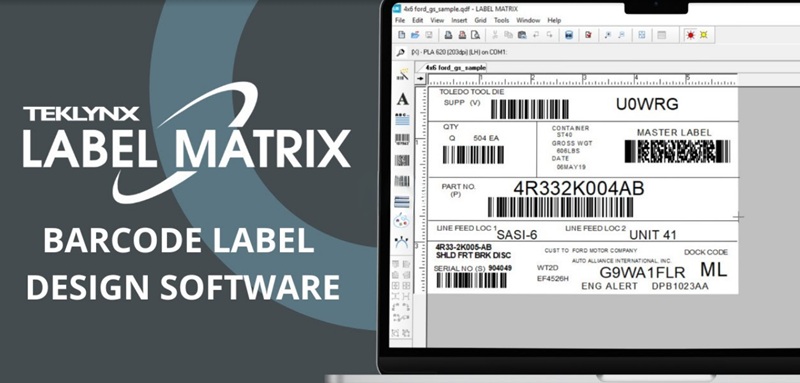Select the 06MAY19 date text
This screenshot has height=383, width=800.
[x=571, y=167]
